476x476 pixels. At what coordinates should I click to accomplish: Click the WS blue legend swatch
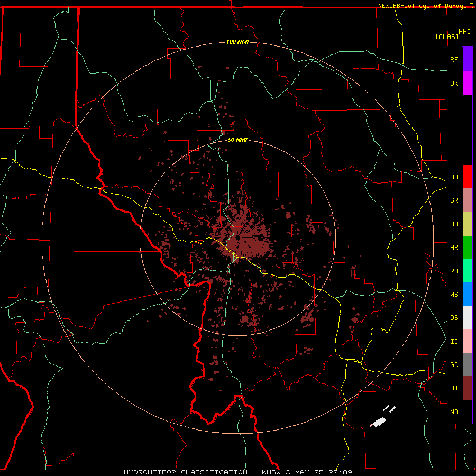tap(467, 294)
